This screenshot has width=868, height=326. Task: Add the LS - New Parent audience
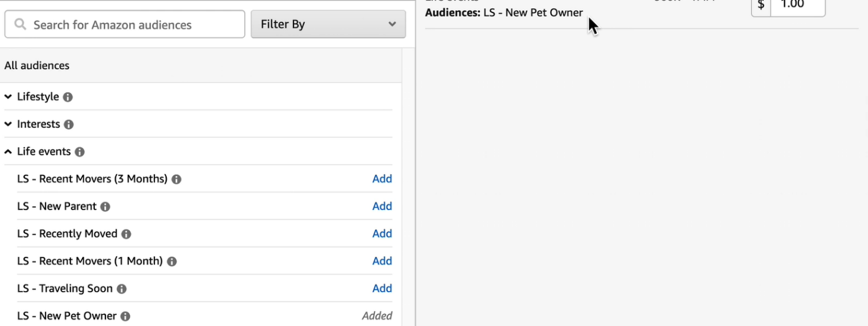[x=382, y=206]
